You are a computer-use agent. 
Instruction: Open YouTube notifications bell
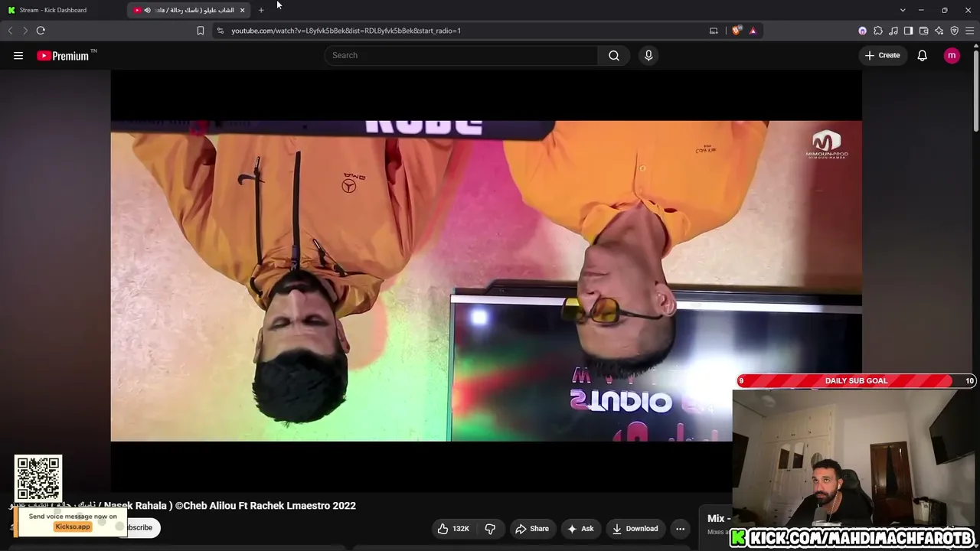(923, 55)
